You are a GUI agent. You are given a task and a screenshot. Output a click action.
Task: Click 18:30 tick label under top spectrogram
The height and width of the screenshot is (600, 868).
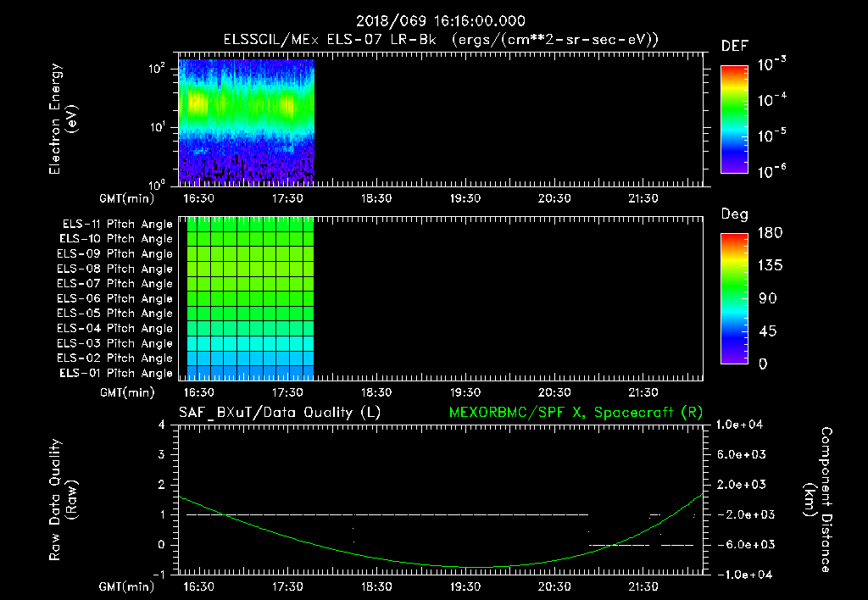376,198
